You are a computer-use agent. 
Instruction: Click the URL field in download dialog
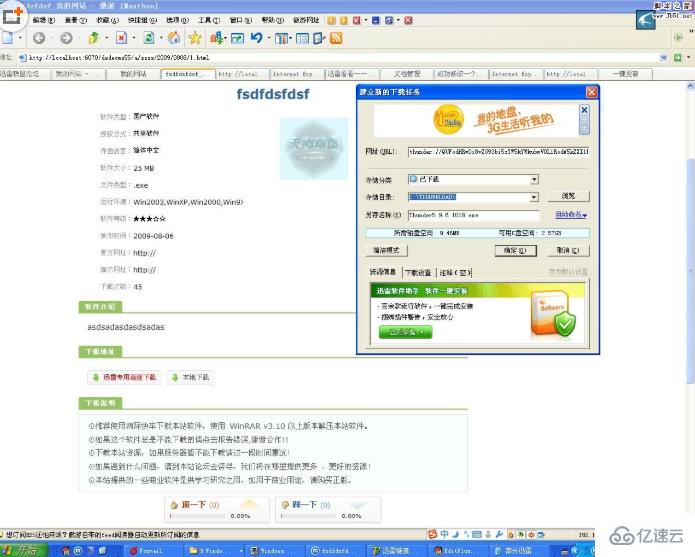point(499,152)
